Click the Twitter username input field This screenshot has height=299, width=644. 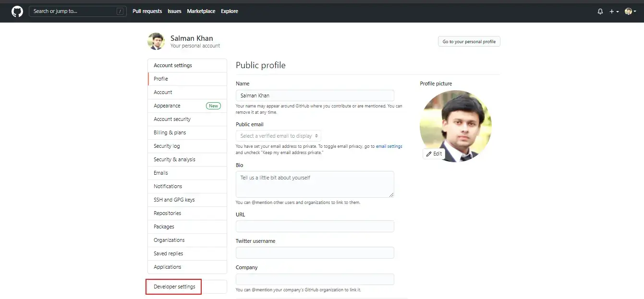point(315,252)
